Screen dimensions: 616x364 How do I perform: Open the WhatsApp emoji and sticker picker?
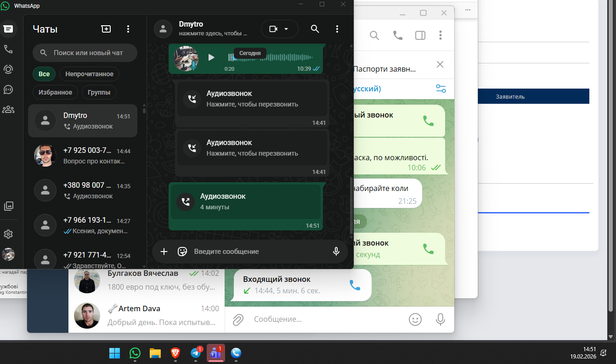pyautogui.click(x=182, y=252)
